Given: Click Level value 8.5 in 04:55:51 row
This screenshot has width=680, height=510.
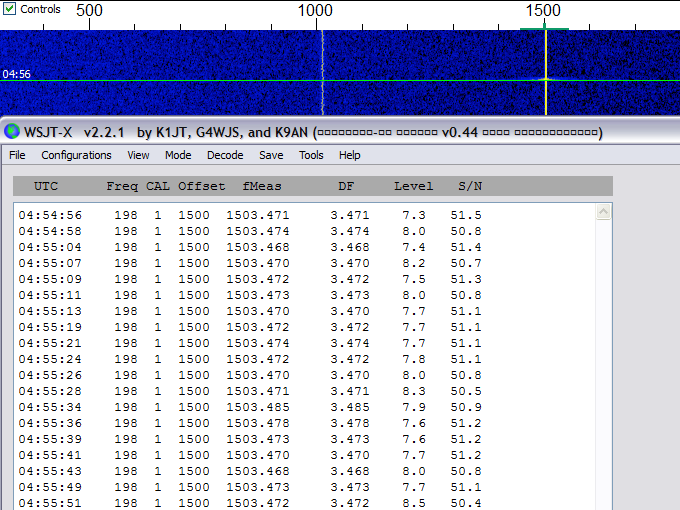Looking at the screenshot, I should point(414,503).
